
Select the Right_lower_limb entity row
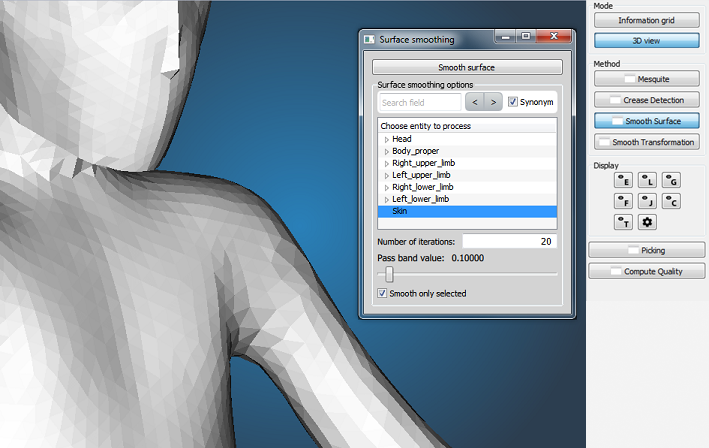pos(467,187)
